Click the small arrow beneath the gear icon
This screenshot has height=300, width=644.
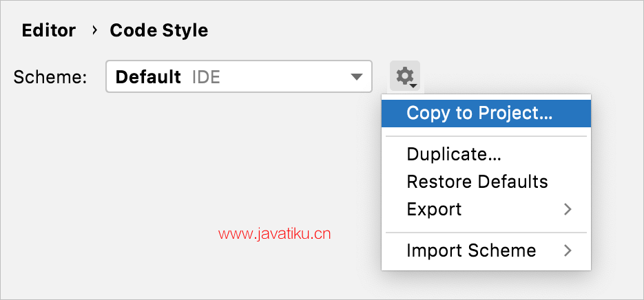(413, 86)
